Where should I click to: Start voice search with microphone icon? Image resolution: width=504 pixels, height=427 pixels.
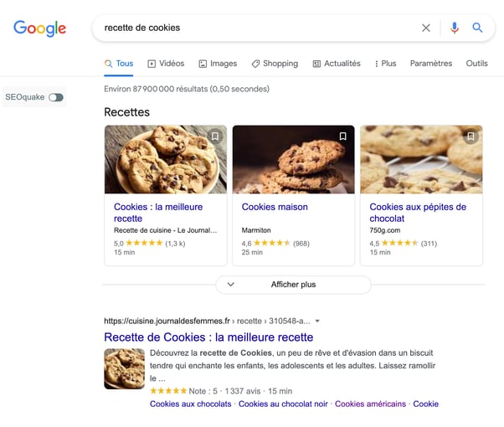click(455, 28)
